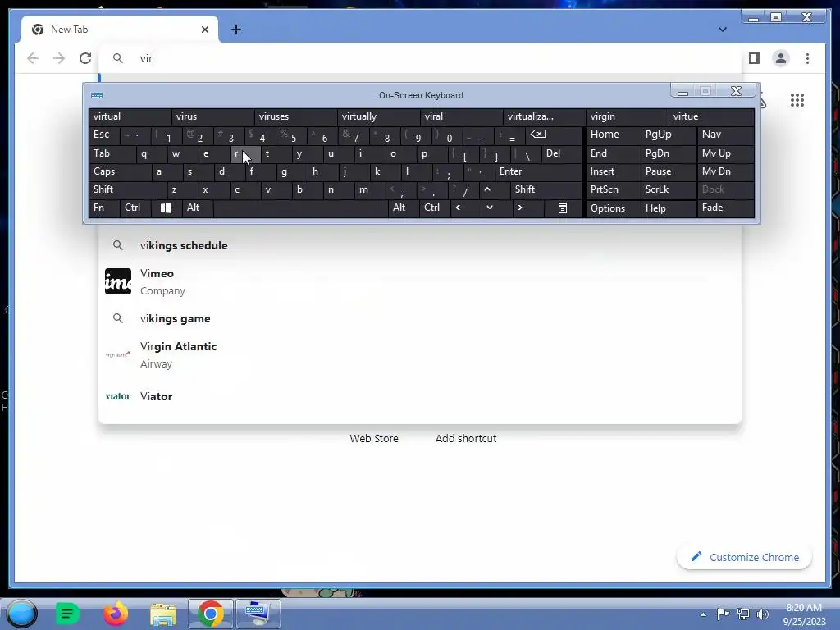Toggle right Shift key on keyboard

[x=546, y=189]
